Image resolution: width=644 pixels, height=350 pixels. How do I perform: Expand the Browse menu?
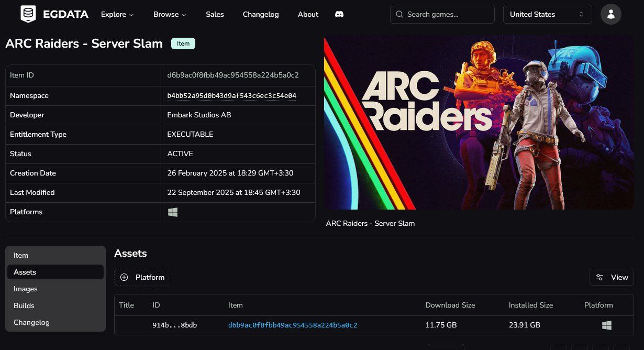click(170, 14)
